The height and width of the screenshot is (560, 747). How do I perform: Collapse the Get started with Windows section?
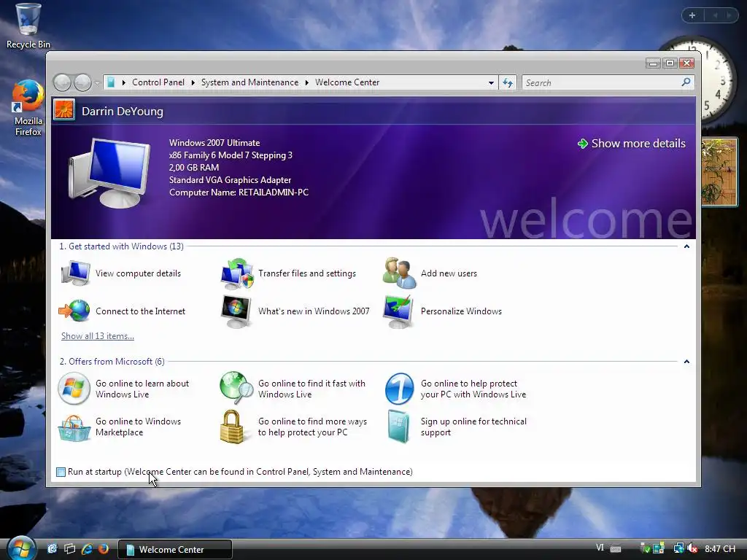tap(686, 246)
